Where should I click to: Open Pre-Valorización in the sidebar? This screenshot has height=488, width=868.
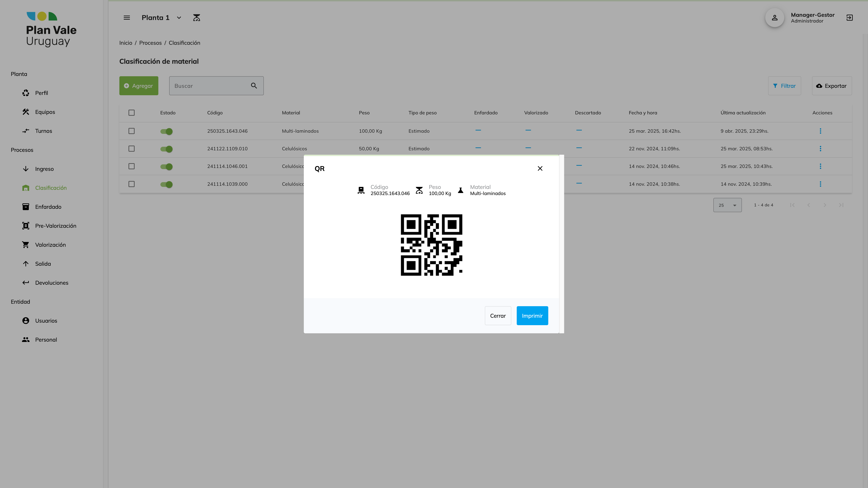click(x=56, y=226)
